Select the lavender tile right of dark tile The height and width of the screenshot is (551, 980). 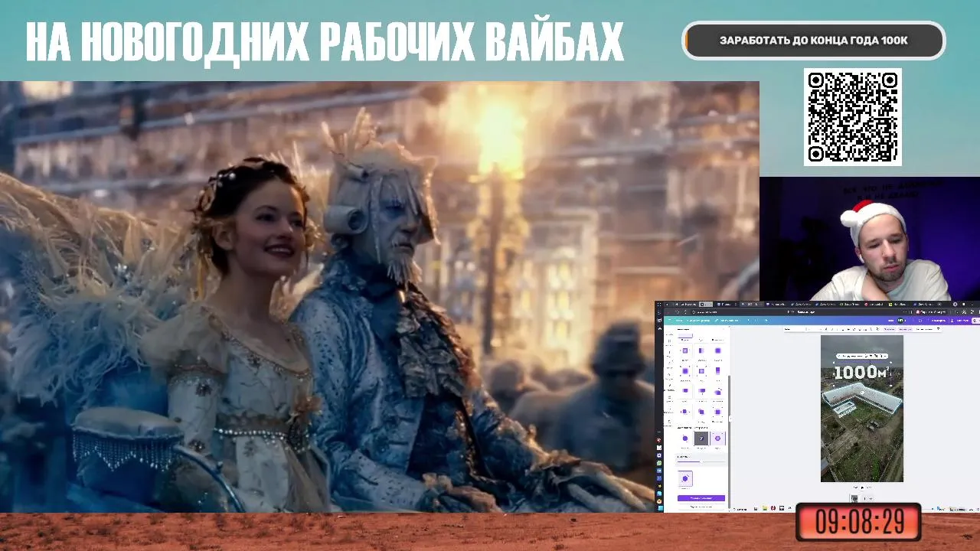[x=717, y=439]
